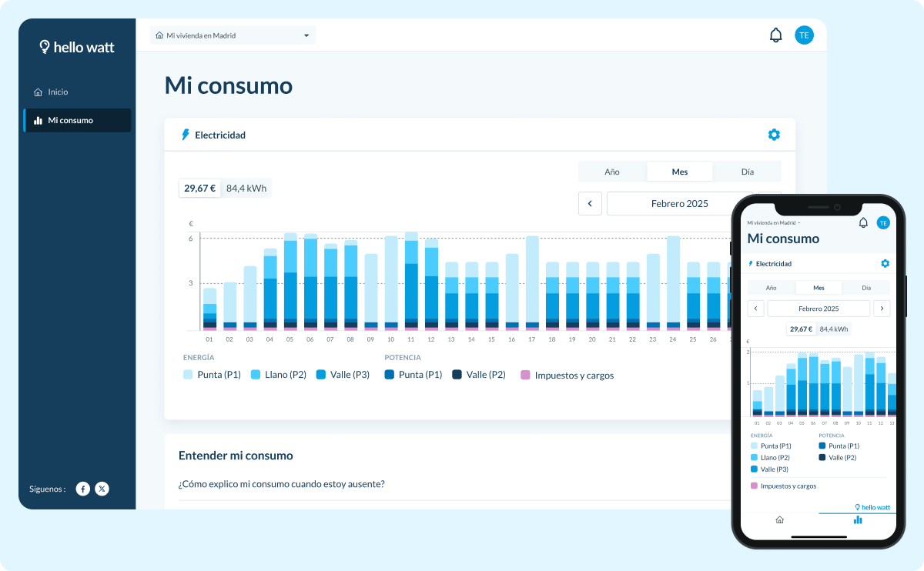Open Electricidad settings gear
This screenshot has height=571, width=924.
click(773, 134)
